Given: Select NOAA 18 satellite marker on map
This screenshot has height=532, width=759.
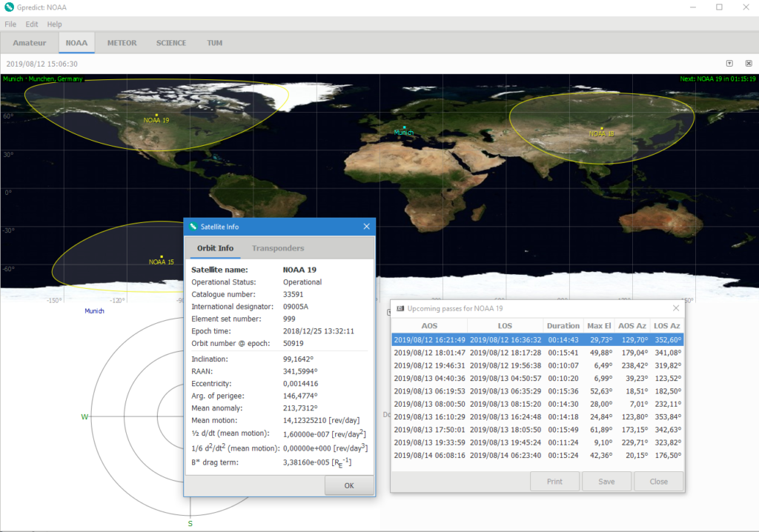Looking at the screenshot, I should click(602, 129).
